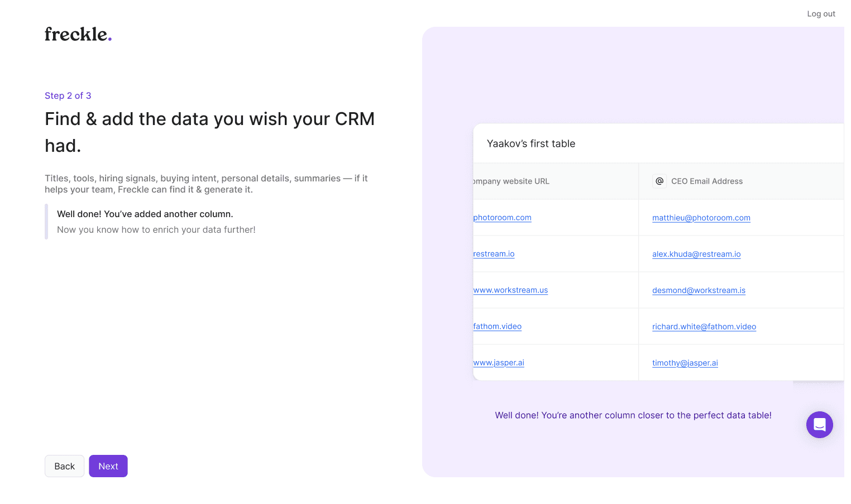Open the fathom.video website link
851x504 pixels.
pyautogui.click(x=497, y=327)
